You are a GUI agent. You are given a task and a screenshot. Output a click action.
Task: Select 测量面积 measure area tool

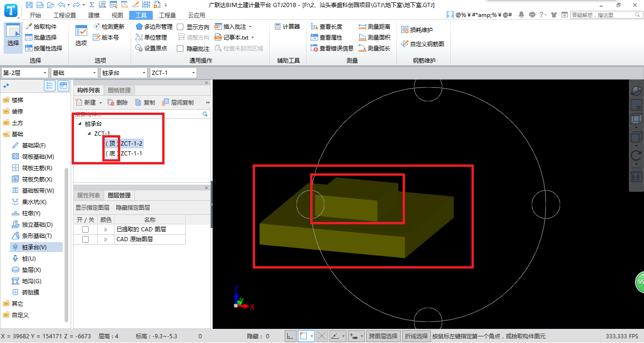tap(375, 37)
